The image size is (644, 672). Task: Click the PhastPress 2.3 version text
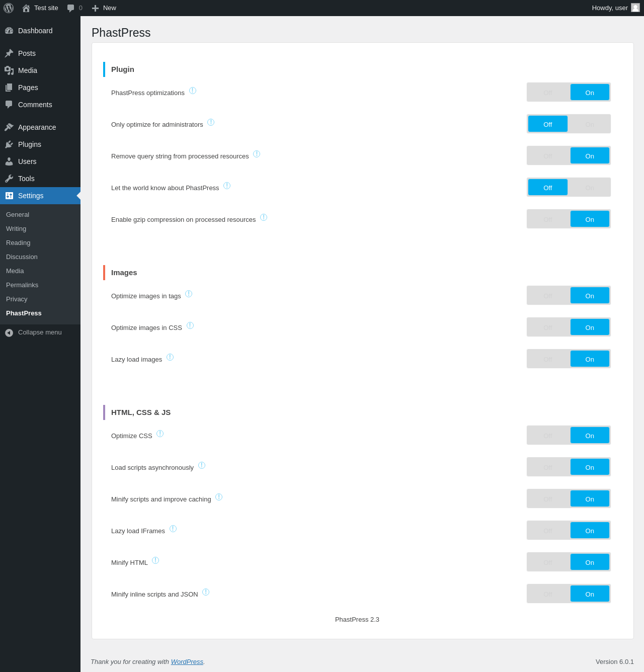tap(357, 620)
